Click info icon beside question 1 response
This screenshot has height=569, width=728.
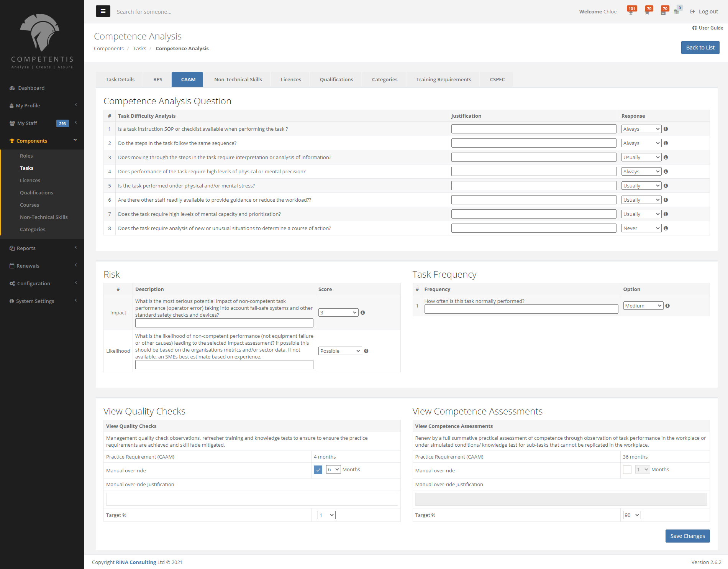pyautogui.click(x=666, y=129)
